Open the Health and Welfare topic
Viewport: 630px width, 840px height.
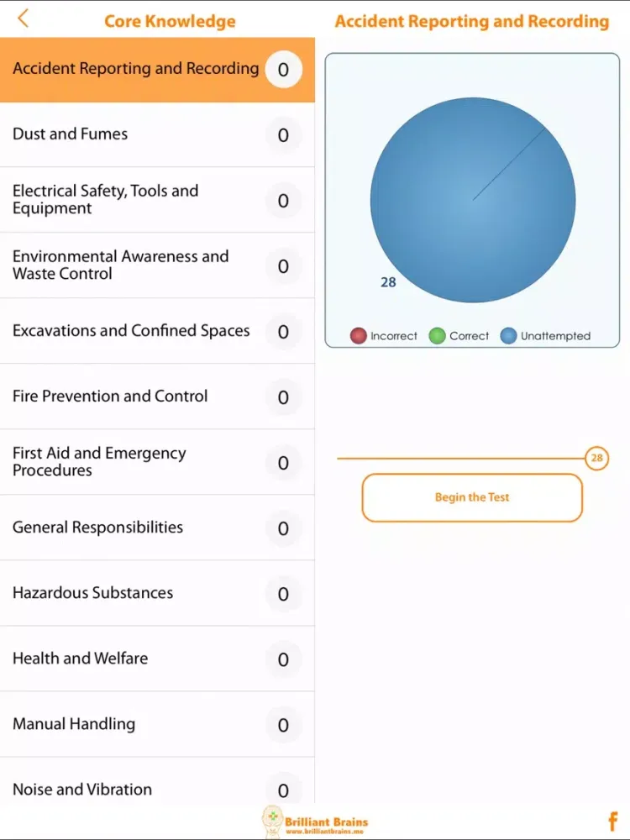(x=80, y=659)
